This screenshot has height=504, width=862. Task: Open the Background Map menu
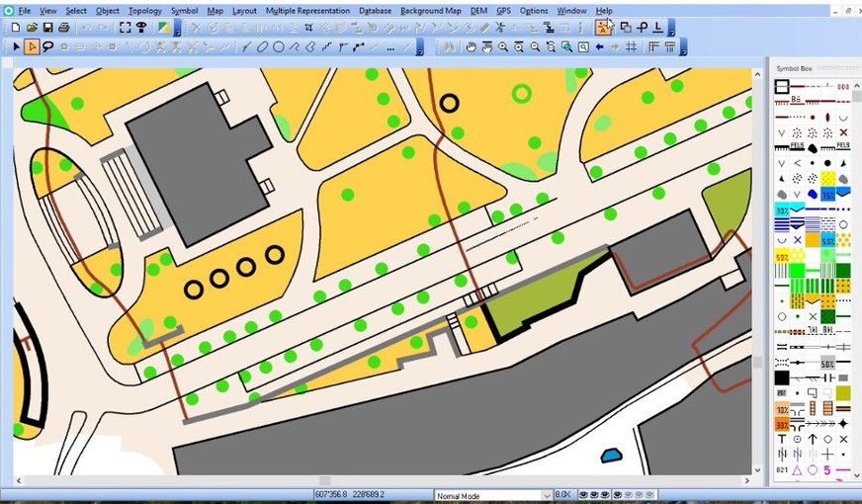[430, 11]
